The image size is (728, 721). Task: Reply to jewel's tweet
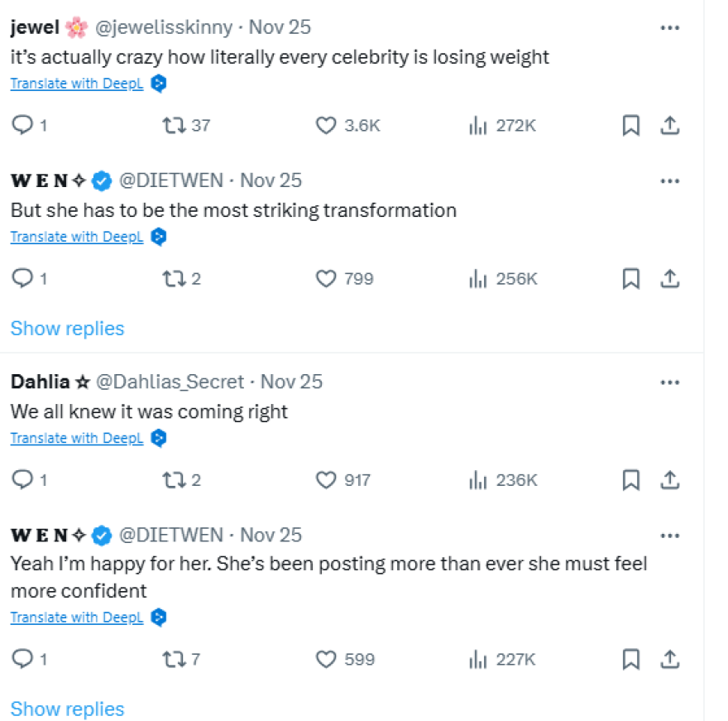[x=22, y=126]
